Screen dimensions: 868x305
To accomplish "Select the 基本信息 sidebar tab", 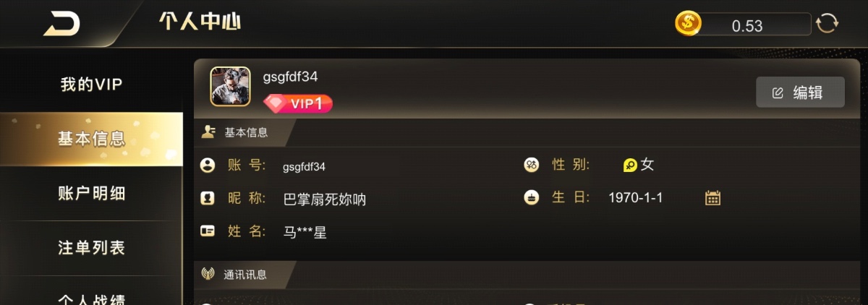I will (x=91, y=139).
